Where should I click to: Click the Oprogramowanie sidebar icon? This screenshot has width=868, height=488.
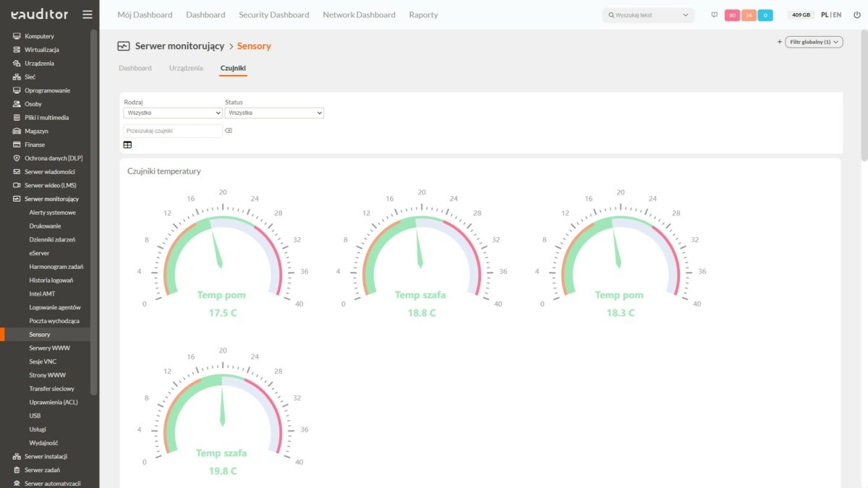click(x=16, y=90)
